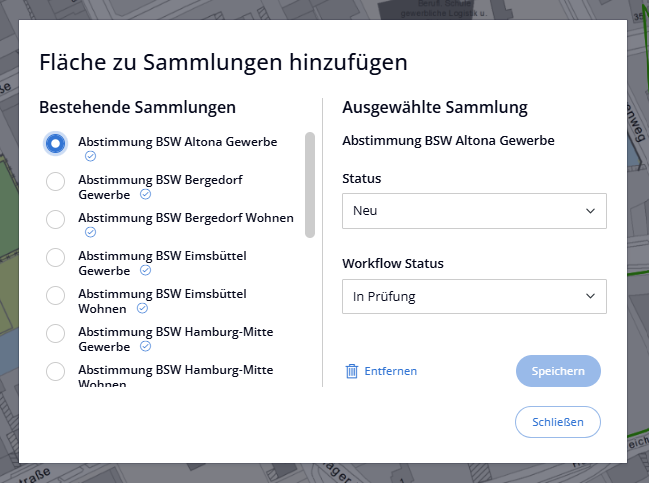Viewport: 649px width, 483px height.
Task: Choose Abstimmung BSW Bergedorf Wohnen radio option
Action: (56, 219)
